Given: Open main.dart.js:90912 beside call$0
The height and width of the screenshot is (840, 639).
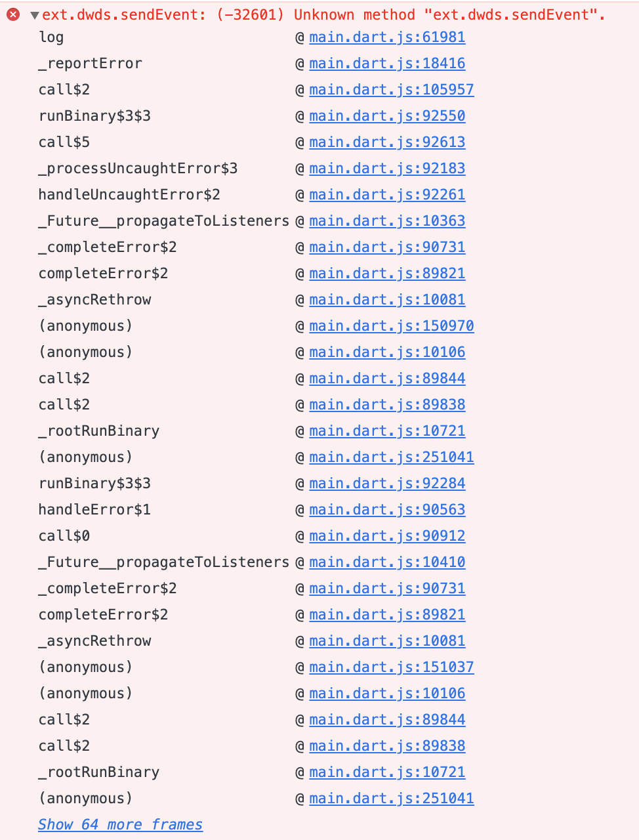Looking at the screenshot, I should pos(386,535).
